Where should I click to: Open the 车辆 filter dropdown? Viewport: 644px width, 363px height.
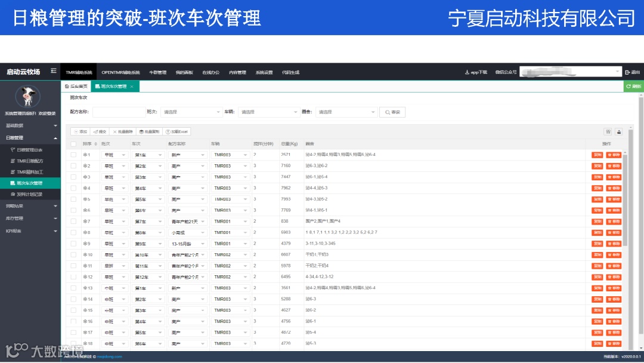(x=268, y=112)
